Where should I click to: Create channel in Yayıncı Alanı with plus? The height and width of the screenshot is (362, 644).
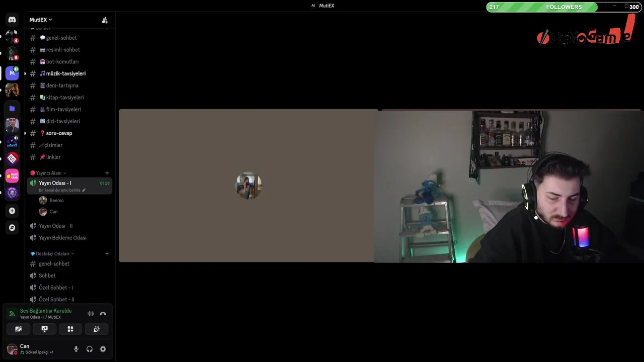click(107, 173)
